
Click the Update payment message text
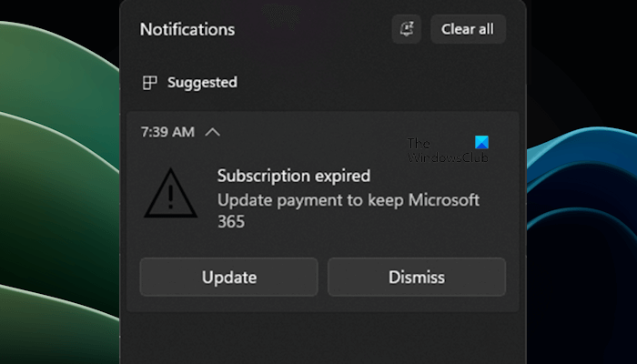coord(348,200)
